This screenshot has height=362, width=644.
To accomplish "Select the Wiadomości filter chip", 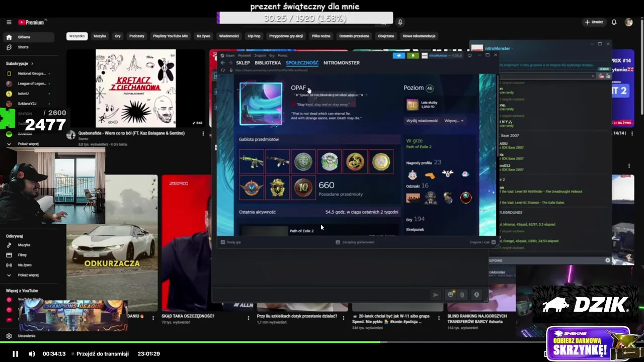I will pos(229,36).
